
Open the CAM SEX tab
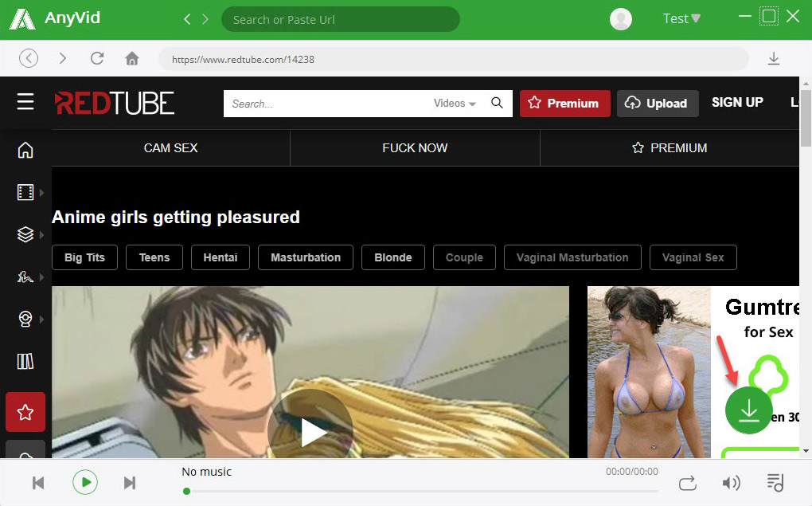coord(171,147)
